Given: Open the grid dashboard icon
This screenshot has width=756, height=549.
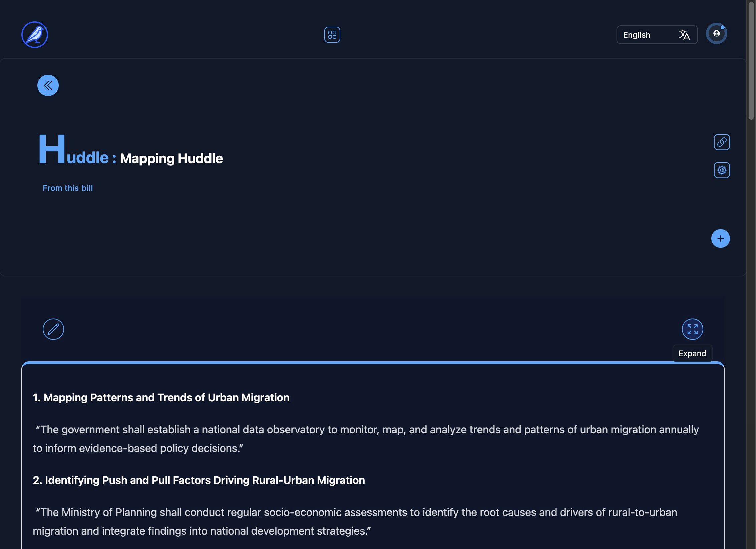Looking at the screenshot, I should 332,35.
